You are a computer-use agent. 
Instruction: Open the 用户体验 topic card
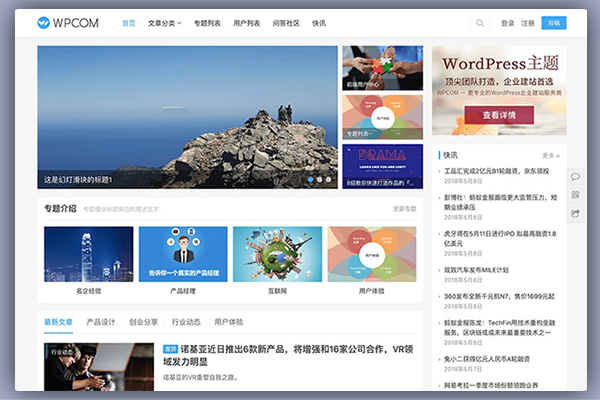point(372,260)
